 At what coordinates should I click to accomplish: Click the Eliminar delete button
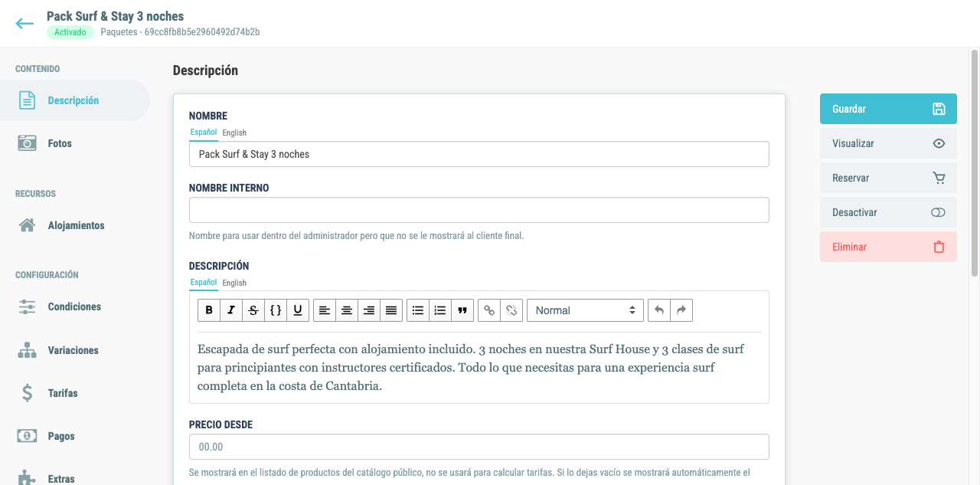pyautogui.click(x=888, y=247)
